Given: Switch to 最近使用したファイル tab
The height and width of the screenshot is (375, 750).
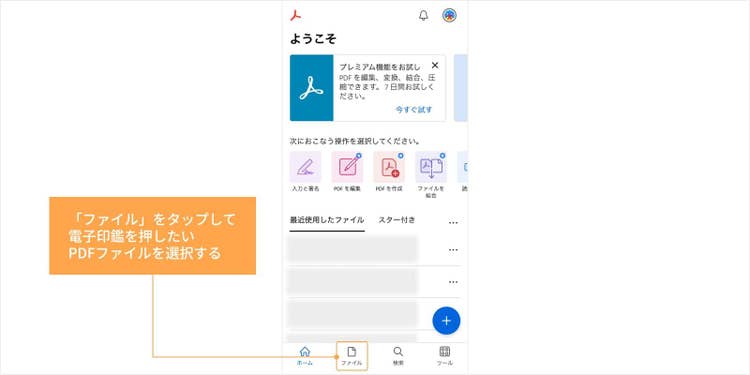Looking at the screenshot, I should pyautogui.click(x=327, y=221).
